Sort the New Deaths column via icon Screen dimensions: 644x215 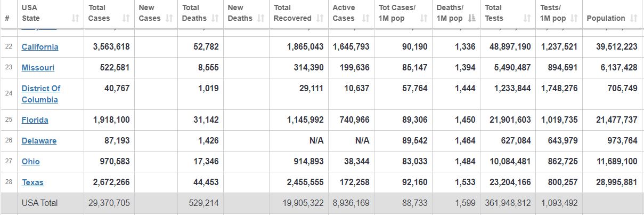point(261,19)
